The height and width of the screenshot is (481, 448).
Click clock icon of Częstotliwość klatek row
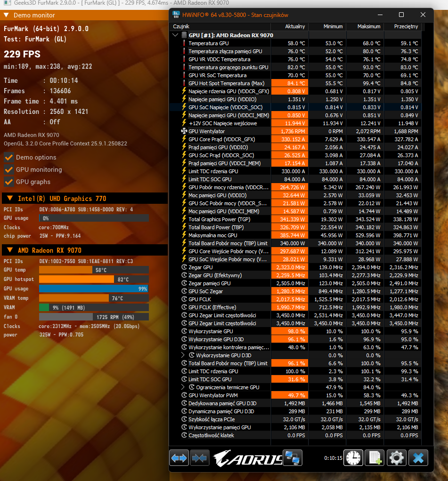pyautogui.click(x=184, y=435)
